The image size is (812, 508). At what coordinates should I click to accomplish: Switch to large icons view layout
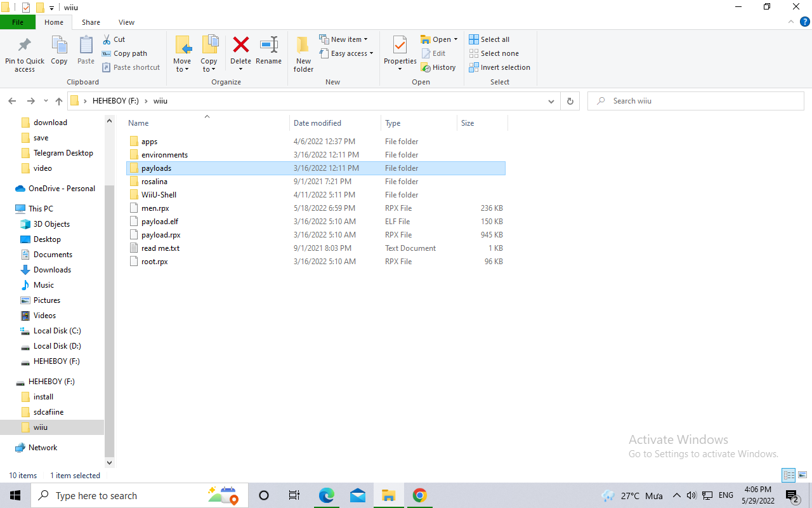802,475
